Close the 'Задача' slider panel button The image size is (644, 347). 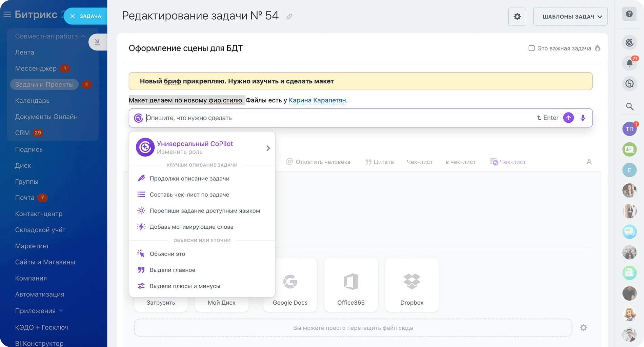[73, 16]
